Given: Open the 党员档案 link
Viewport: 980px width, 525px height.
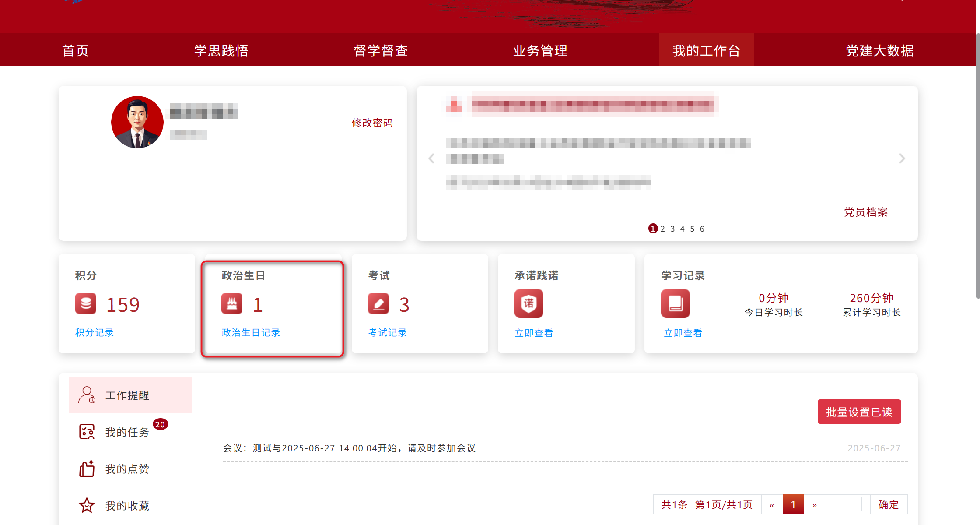Looking at the screenshot, I should pos(865,212).
